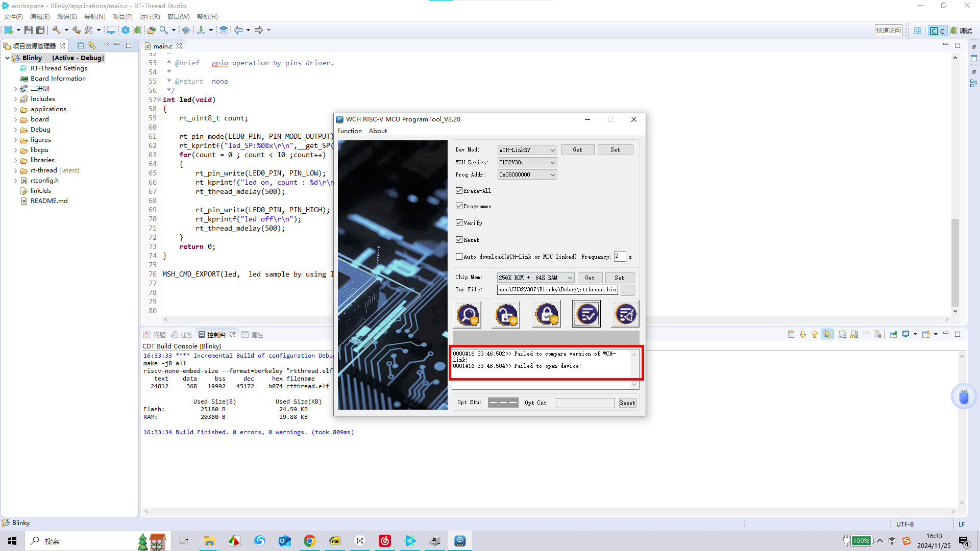Image resolution: width=980 pixels, height=551 pixels.
Task: Collapse all in the project explorer
Action: pos(80,46)
